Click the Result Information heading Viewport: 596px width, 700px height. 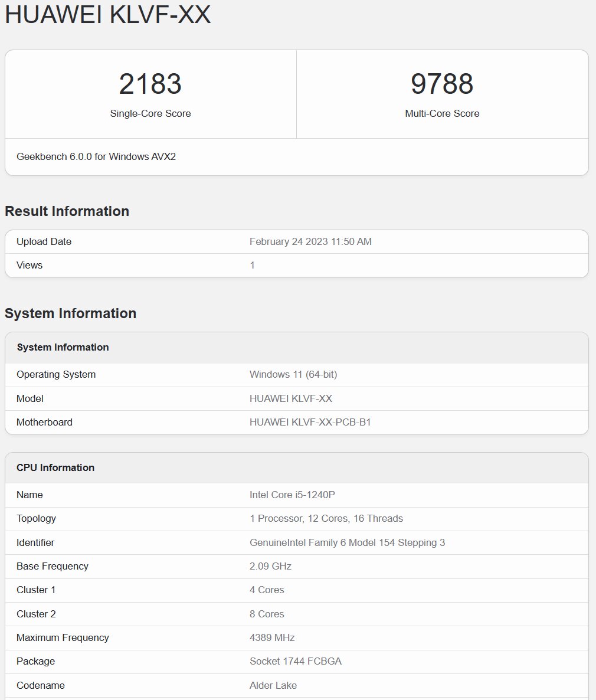[x=67, y=211]
